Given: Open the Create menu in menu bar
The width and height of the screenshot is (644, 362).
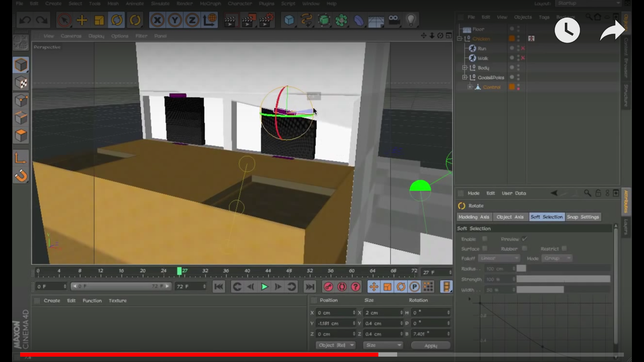Looking at the screenshot, I should click(x=53, y=4).
